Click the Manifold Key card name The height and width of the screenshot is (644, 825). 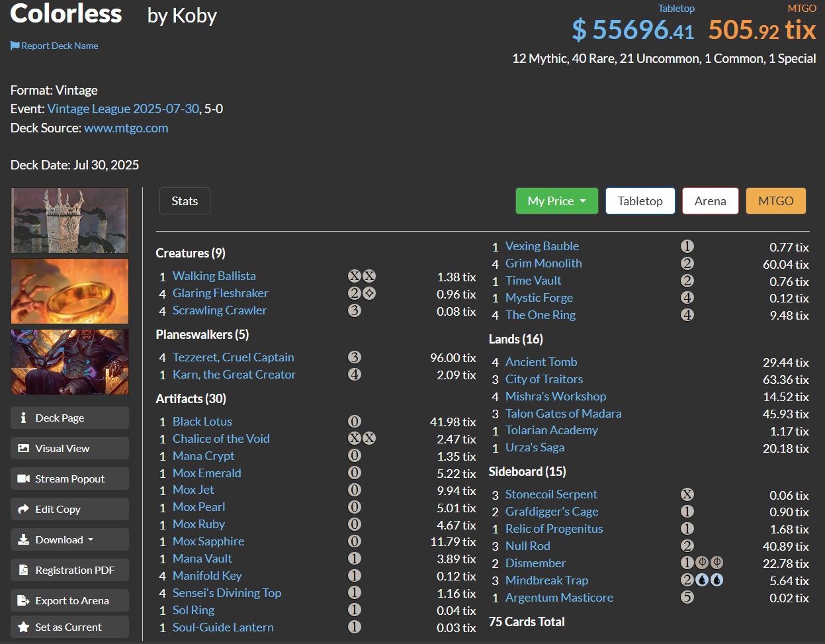(207, 576)
